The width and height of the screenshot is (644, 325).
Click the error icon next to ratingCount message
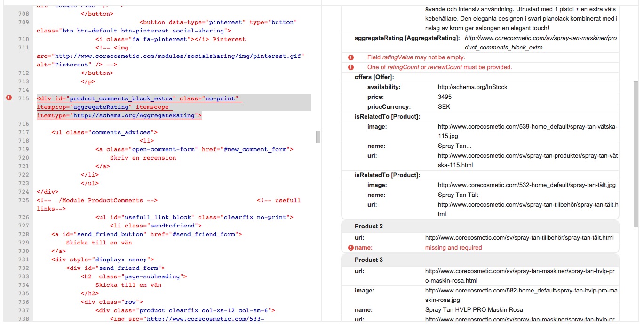click(x=350, y=67)
